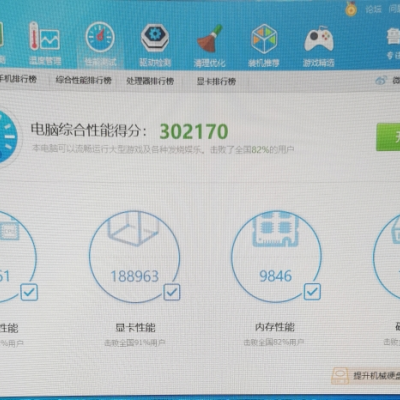Toggle the processor performance test checkbox

coord(29,292)
